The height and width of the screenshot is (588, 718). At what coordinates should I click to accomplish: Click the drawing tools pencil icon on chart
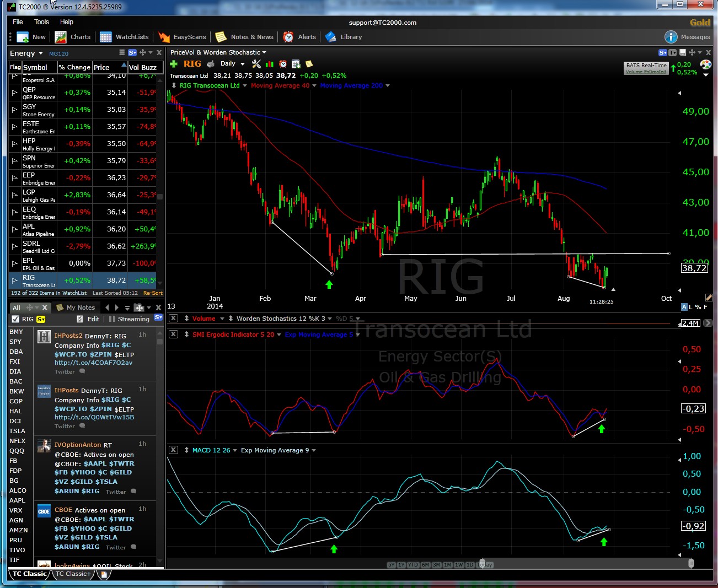coord(709,298)
